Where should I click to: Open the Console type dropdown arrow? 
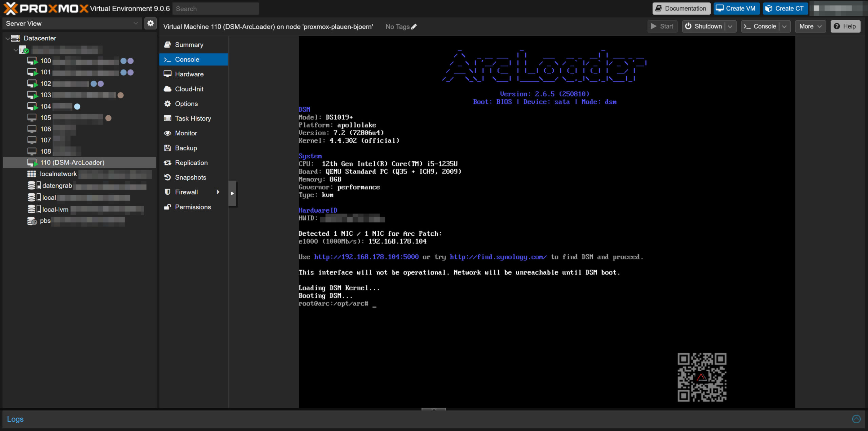pyautogui.click(x=785, y=26)
